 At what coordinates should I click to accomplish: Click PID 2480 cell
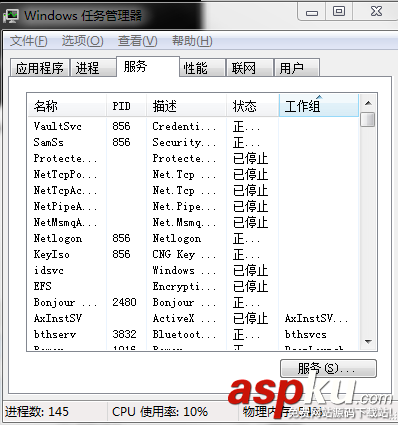coord(124,302)
